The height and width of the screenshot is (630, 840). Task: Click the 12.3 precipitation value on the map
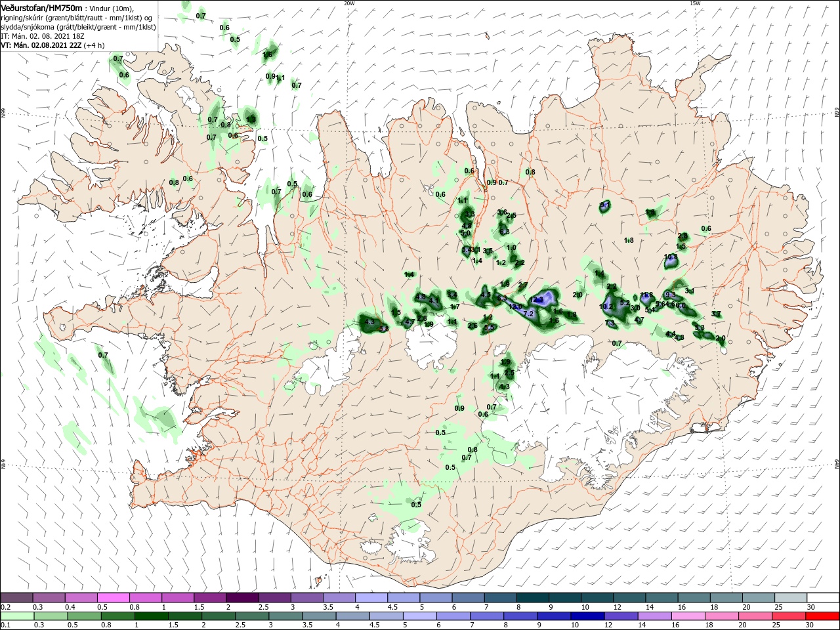[x=536, y=299]
